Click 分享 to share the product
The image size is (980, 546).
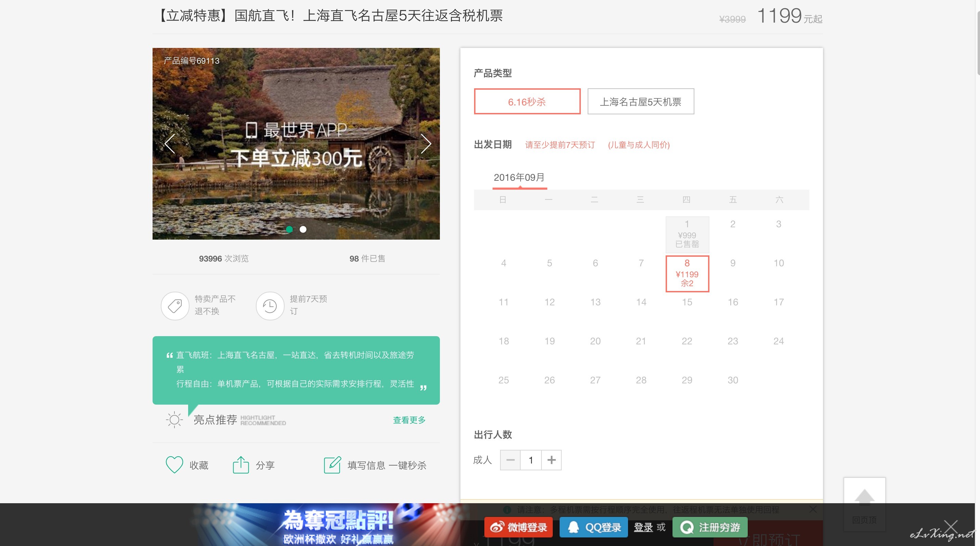pos(265,465)
